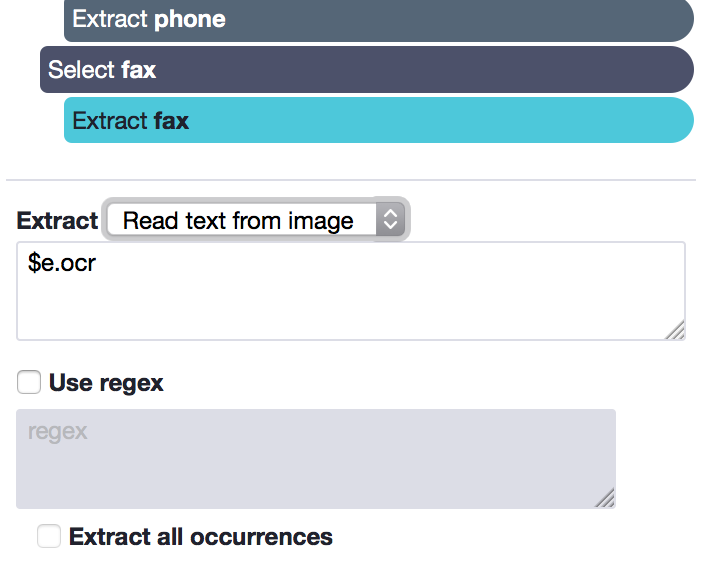
Task: Enable the "Use regex" checkbox
Action: coord(29,382)
